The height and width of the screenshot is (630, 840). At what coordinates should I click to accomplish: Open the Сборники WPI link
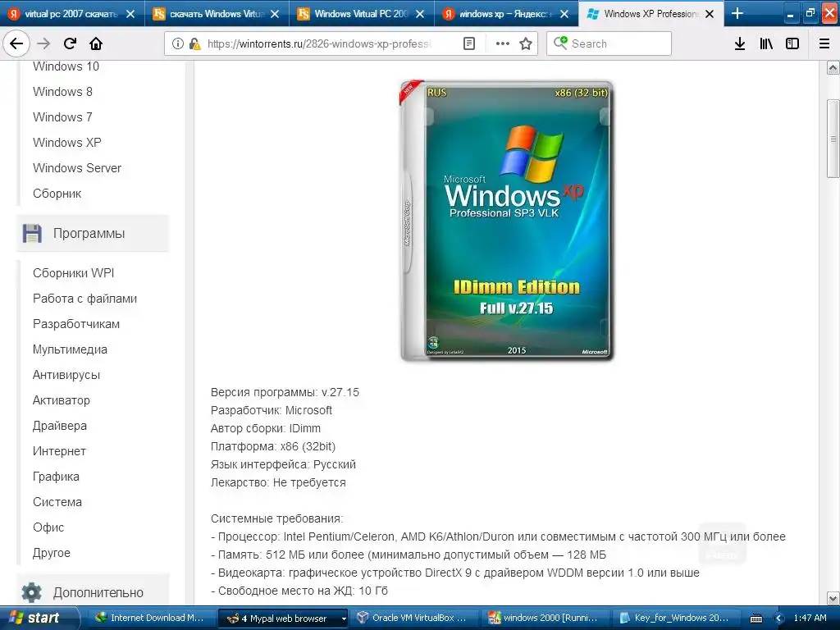tap(73, 273)
